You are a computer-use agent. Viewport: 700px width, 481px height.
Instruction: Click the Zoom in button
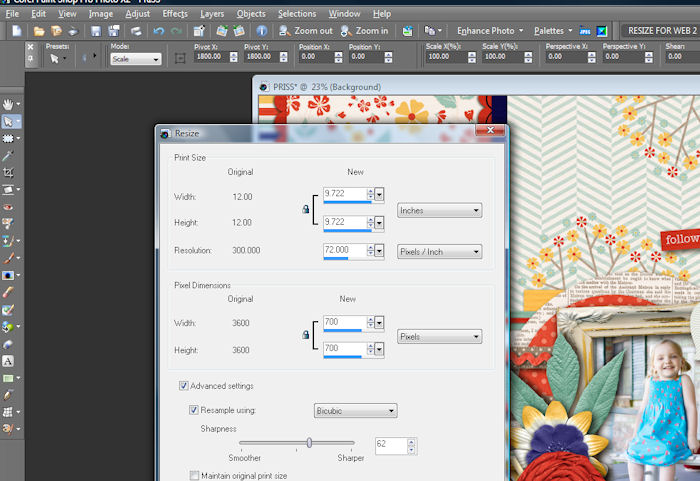click(364, 31)
